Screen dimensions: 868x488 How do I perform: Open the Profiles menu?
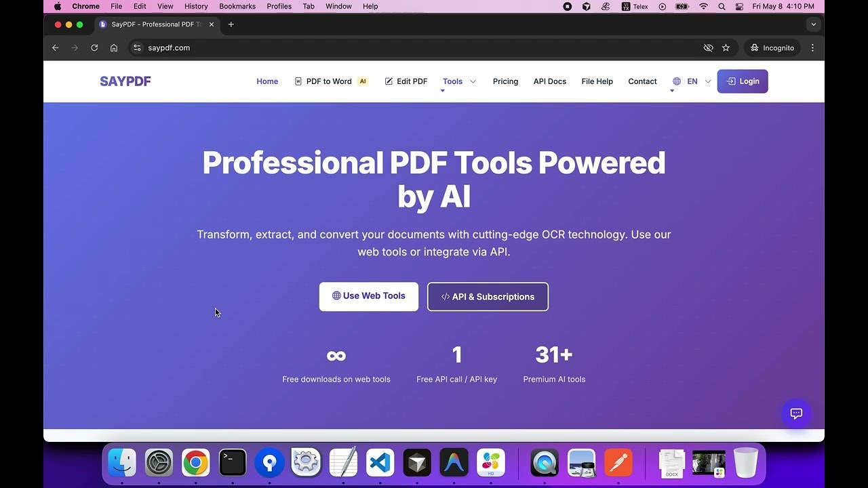point(279,6)
